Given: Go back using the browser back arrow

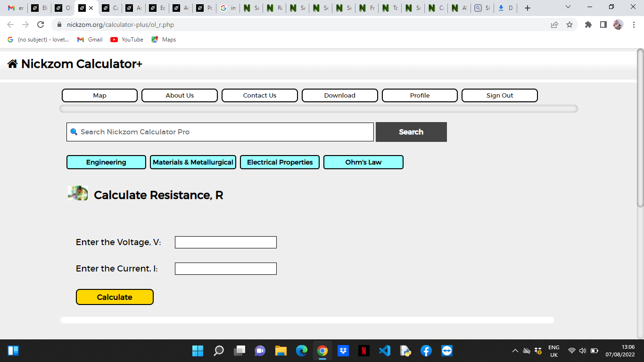Looking at the screenshot, I should tap(10, 25).
